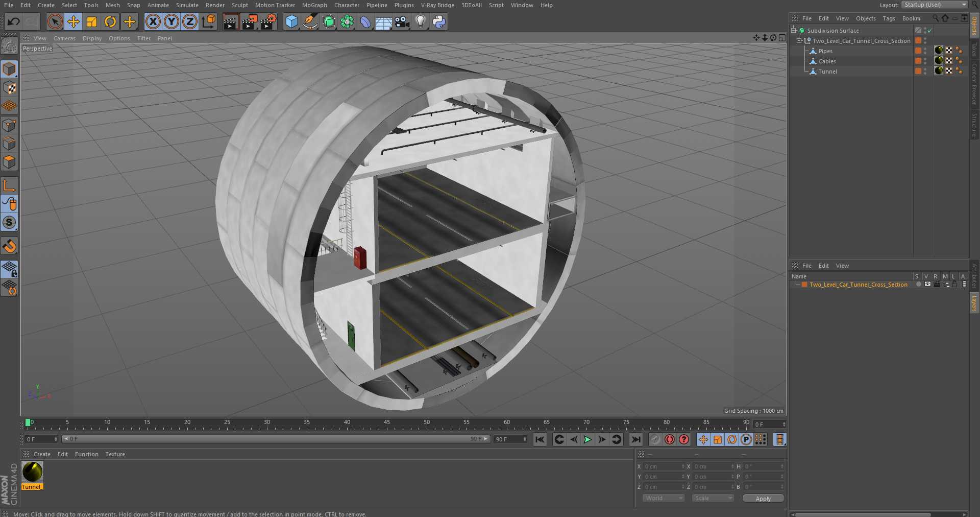This screenshot has width=980, height=517.
Task: Toggle Snap with magnet icon
Action: click(x=9, y=246)
